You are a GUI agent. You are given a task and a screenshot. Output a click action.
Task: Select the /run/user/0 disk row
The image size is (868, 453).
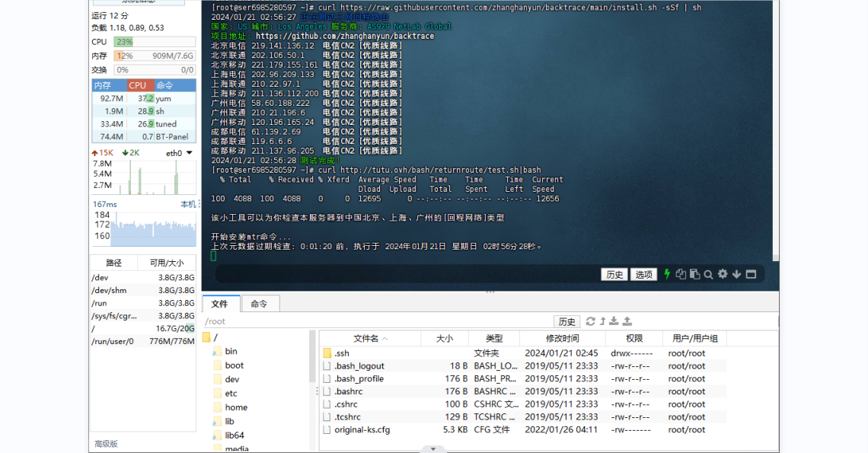click(x=143, y=341)
